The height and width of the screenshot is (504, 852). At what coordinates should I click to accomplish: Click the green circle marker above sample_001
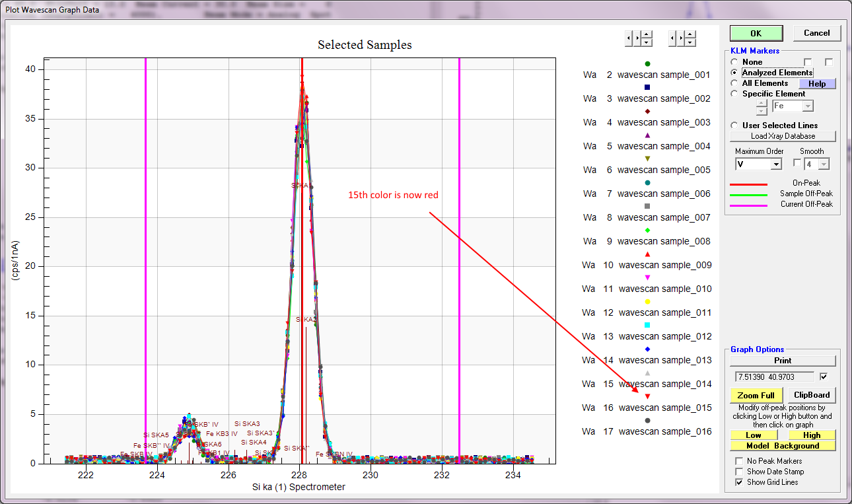tap(647, 63)
